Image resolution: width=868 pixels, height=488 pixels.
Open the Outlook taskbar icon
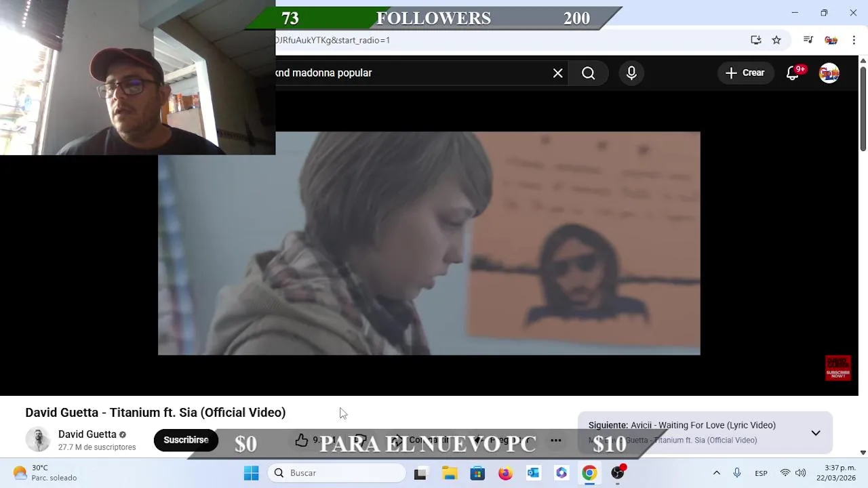pyautogui.click(x=533, y=473)
